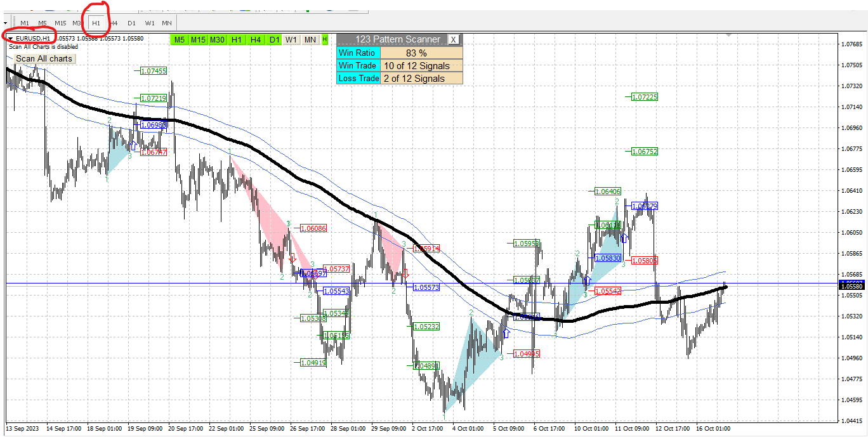Open the toolbar options dropdown arrow beside M1
Viewport: 868px width, 437px height.
(x=5, y=23)
